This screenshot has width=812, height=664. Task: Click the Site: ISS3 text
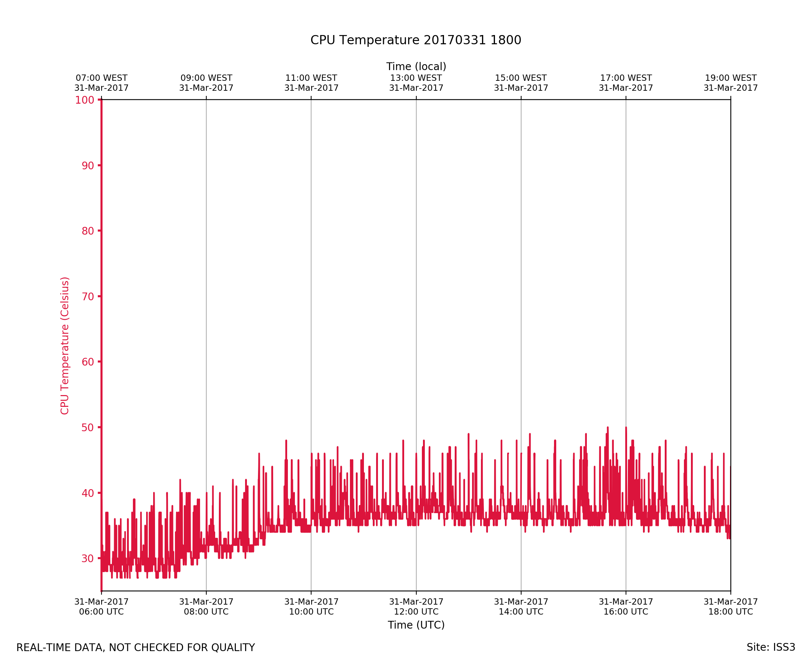(x=771, y=647)
